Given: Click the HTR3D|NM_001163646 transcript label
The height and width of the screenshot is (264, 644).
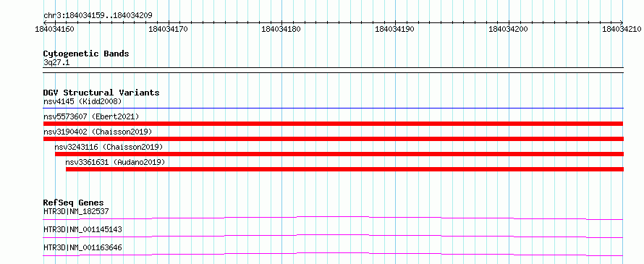Looking at the screenshot, I should [x=82, y=247].
